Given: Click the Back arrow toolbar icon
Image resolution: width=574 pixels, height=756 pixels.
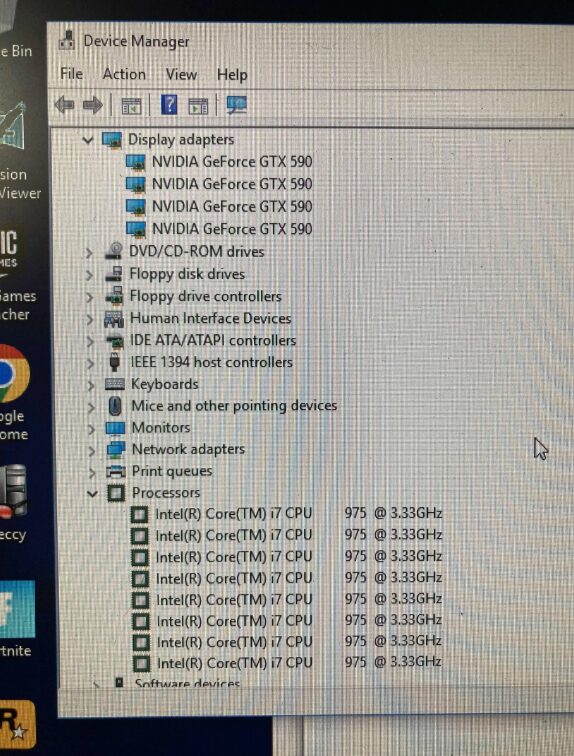Looking at the screenshot, I should 64,105.
